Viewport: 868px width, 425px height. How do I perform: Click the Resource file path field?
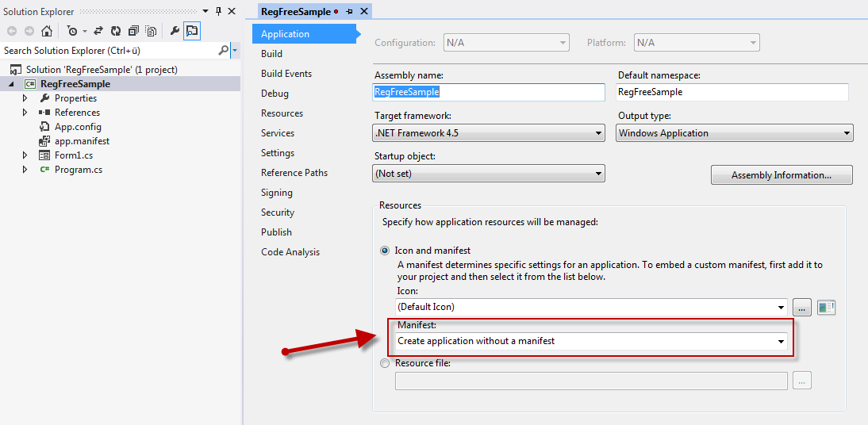(591, 381)
